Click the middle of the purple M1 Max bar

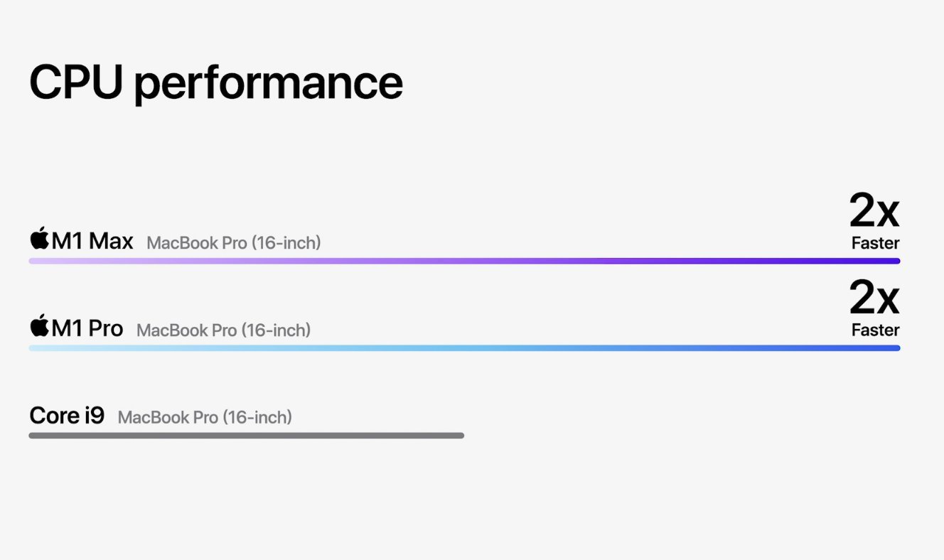464,261
